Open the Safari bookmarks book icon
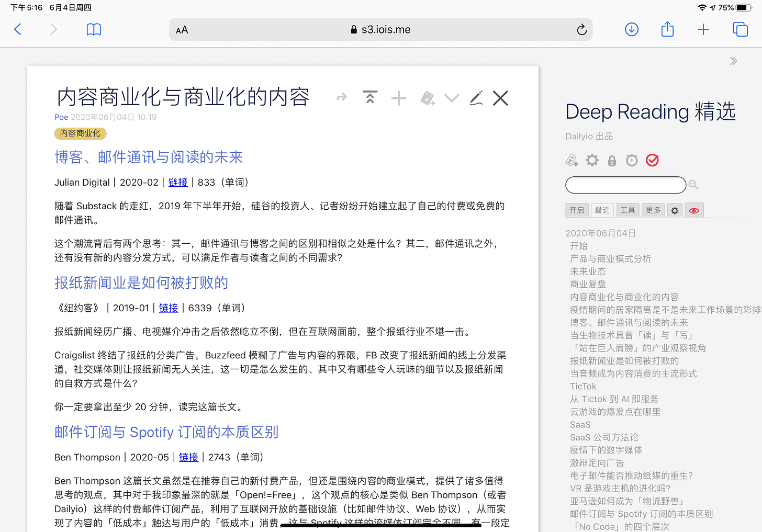The width and height of the screenshot is (762, 532). [94, 29]
